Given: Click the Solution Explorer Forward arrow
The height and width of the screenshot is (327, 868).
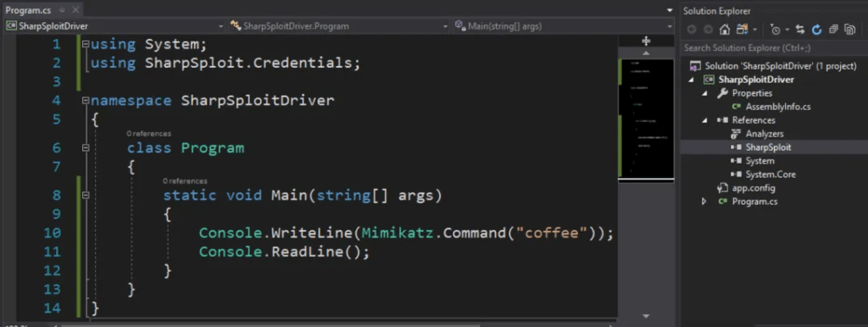Looking at the screenshot, I should click(x=708, y=30).
